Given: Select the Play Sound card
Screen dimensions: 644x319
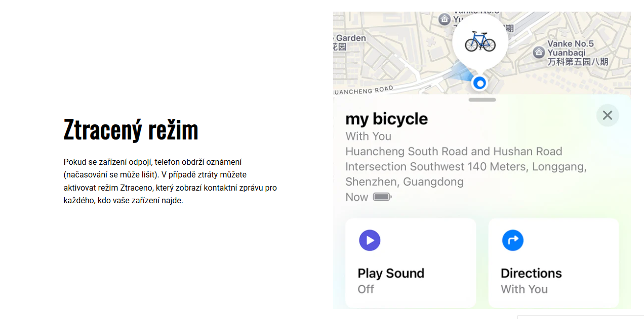Looking at the screenshot, I should [x=411, y=262].
